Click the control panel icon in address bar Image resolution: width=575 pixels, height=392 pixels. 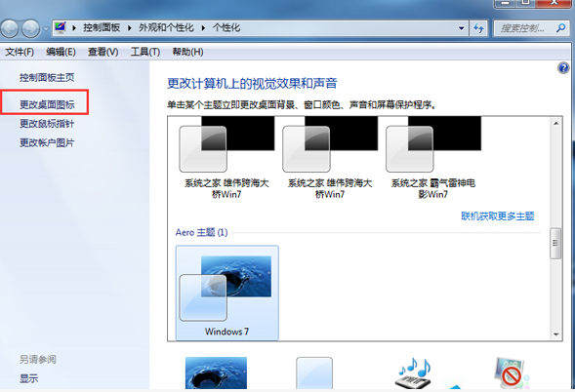coord(61,27)
